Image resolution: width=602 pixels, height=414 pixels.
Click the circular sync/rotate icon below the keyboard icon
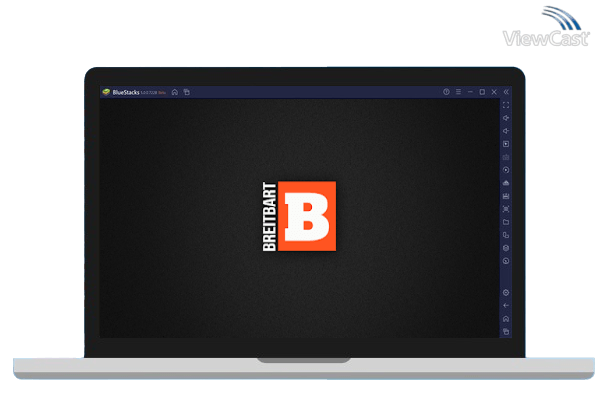[x=506, y=170]
